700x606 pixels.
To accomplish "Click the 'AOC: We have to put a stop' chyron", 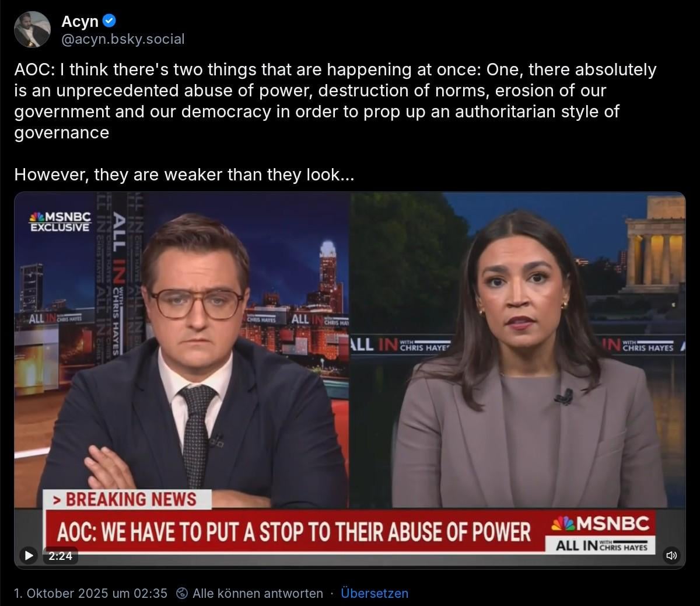I will click(x=294, y=531).
